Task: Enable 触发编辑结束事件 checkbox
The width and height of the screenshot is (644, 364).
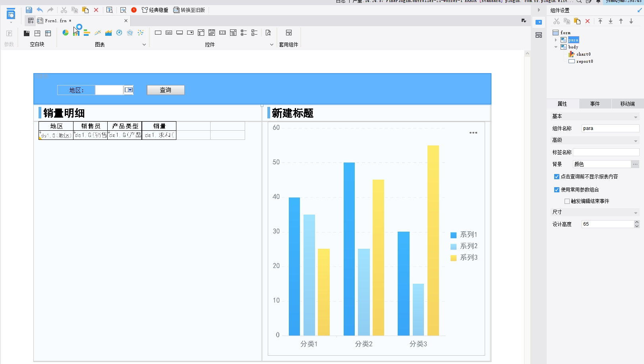Action: click(567, 201)
